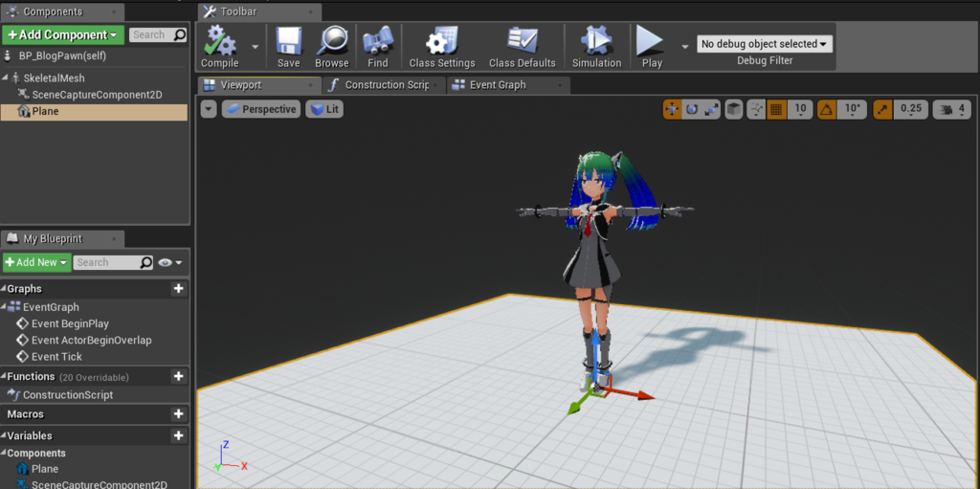The image size is (980, 489).
Task: Compile the blueprint
Action: tap(219, 47)
